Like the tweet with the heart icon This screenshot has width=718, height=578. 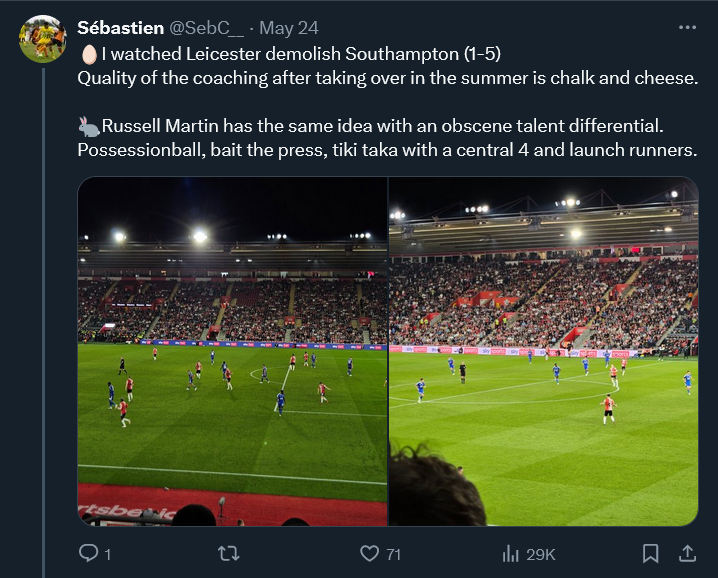point(369,553)
